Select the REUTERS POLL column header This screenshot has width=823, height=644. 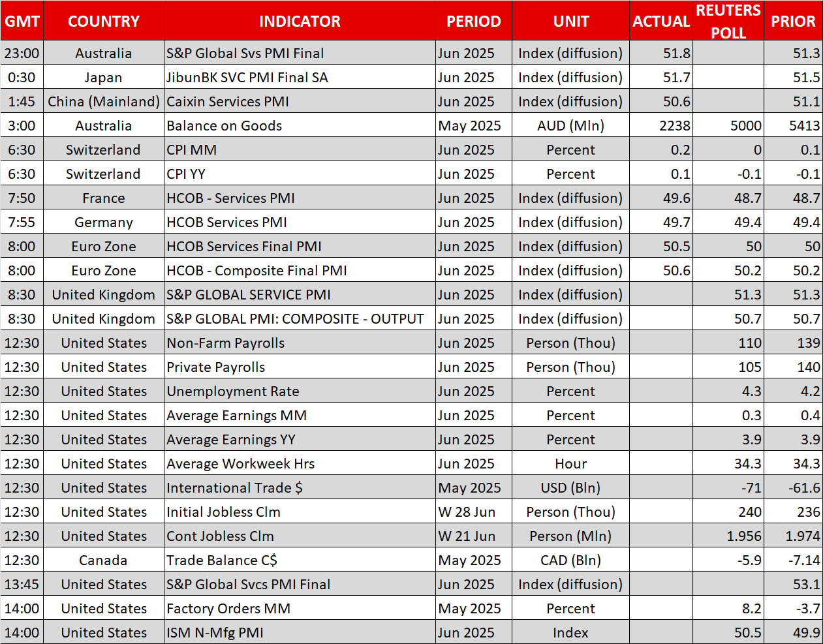[x=728, y=22]
